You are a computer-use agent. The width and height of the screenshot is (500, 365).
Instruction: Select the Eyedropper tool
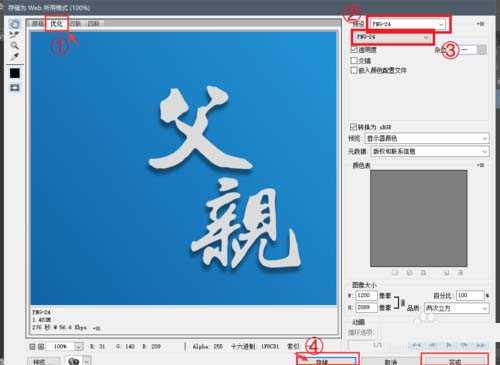[x=14, y=56]
